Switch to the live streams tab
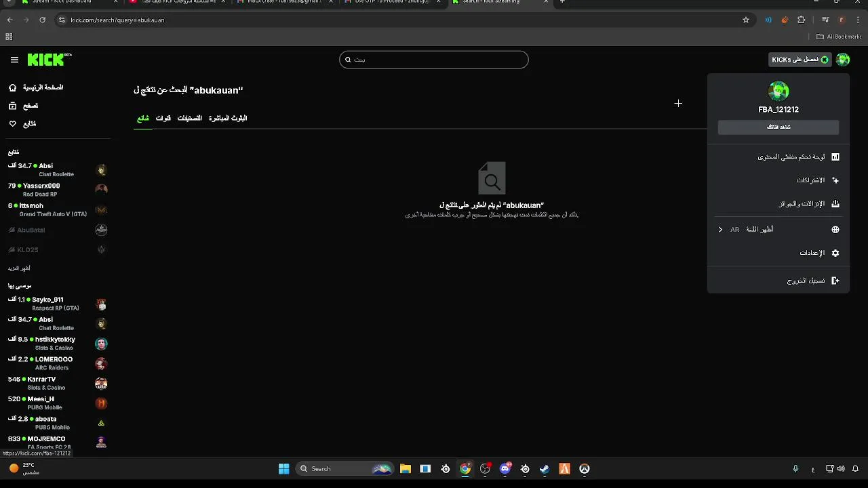 [228, 119]
